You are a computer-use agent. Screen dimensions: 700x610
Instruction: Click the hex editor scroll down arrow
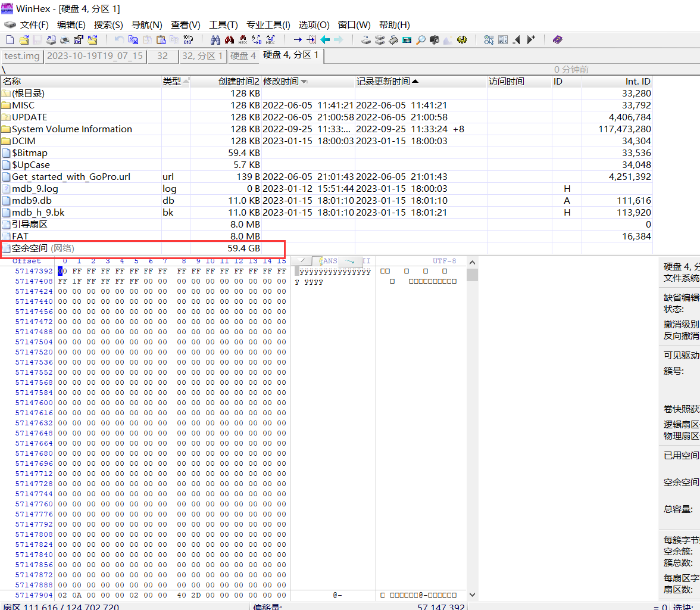[x=473, y=595]
